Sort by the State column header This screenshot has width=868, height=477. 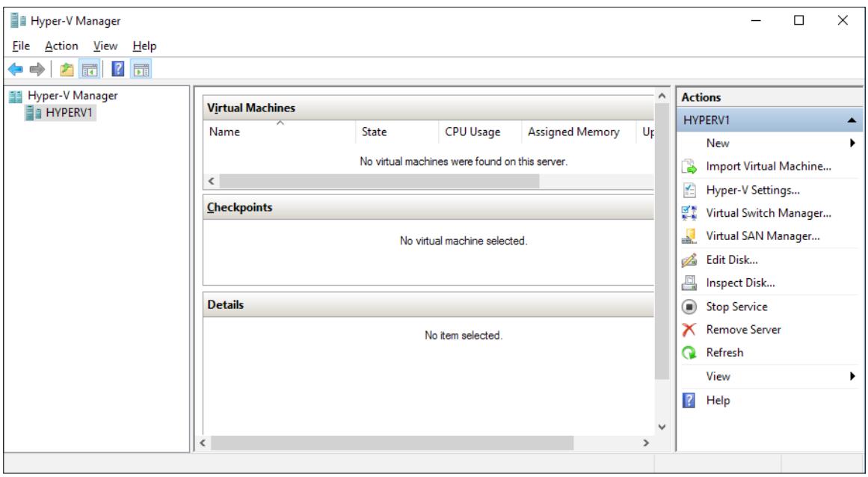pyautogui.click(x=397, y=132)
